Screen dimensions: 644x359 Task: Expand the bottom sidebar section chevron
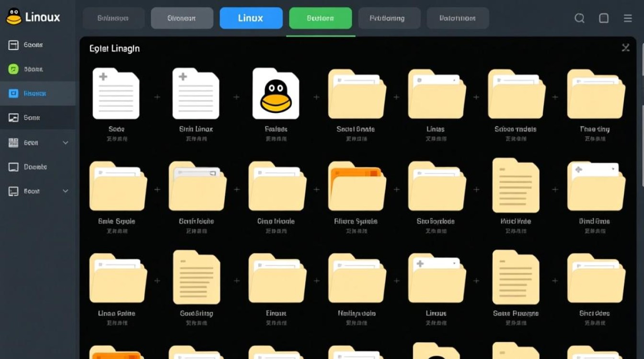(x=66, y=191)
